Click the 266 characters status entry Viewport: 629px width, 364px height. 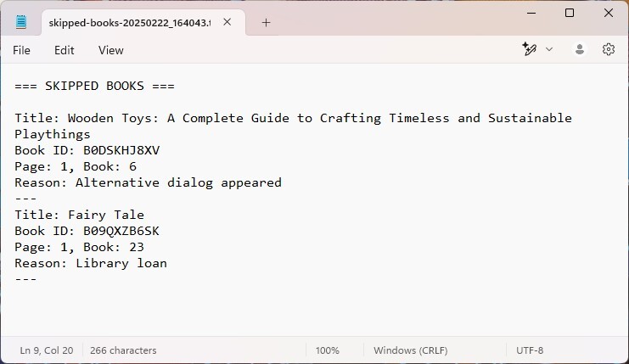(123, 350)
